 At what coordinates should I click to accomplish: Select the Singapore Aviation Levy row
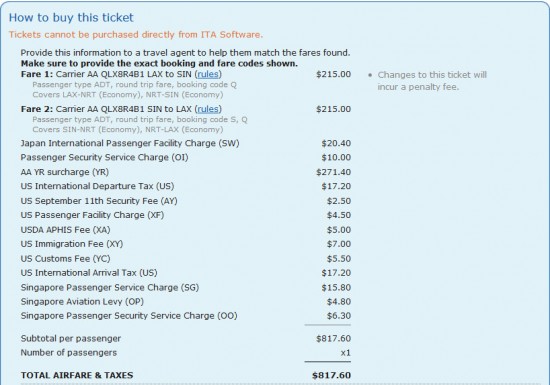(x=186, y=302)
